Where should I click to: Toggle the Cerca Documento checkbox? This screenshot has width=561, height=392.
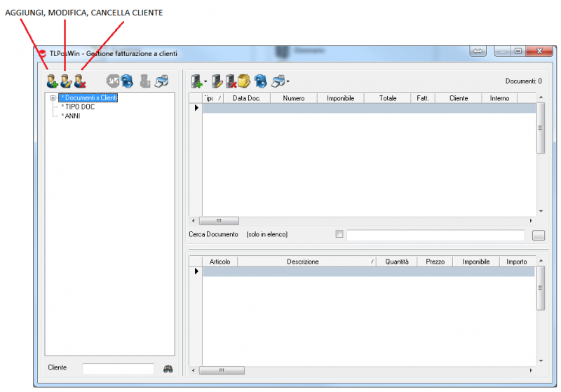click(339, 234)
